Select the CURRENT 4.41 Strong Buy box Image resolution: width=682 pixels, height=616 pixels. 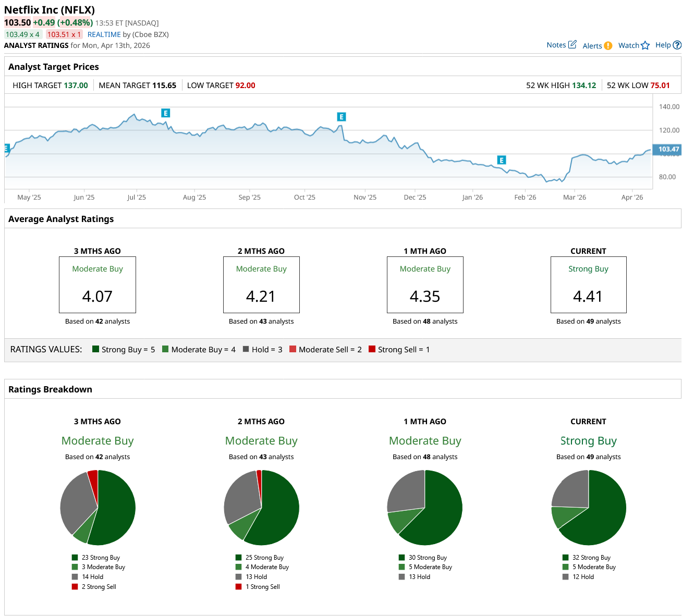pos(588,285)
